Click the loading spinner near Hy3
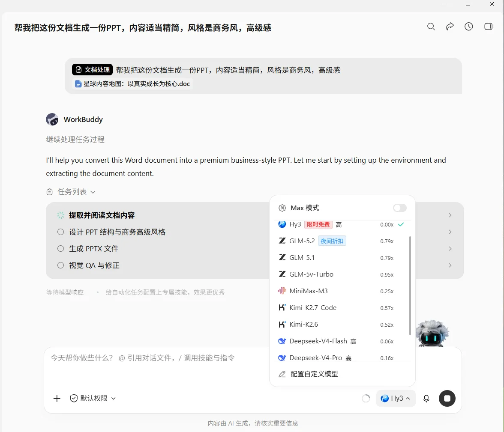Screen dimensions: 504x432 coord(366,398)
